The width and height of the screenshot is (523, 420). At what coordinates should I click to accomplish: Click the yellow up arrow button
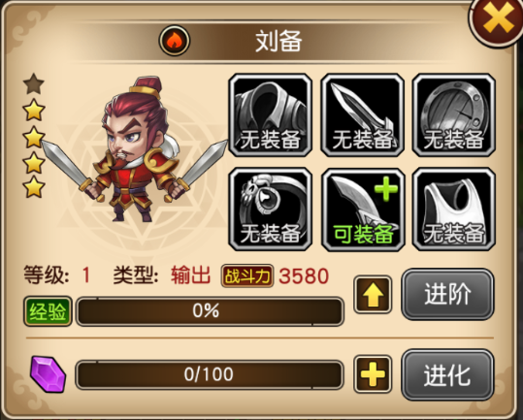click(373, 295)
